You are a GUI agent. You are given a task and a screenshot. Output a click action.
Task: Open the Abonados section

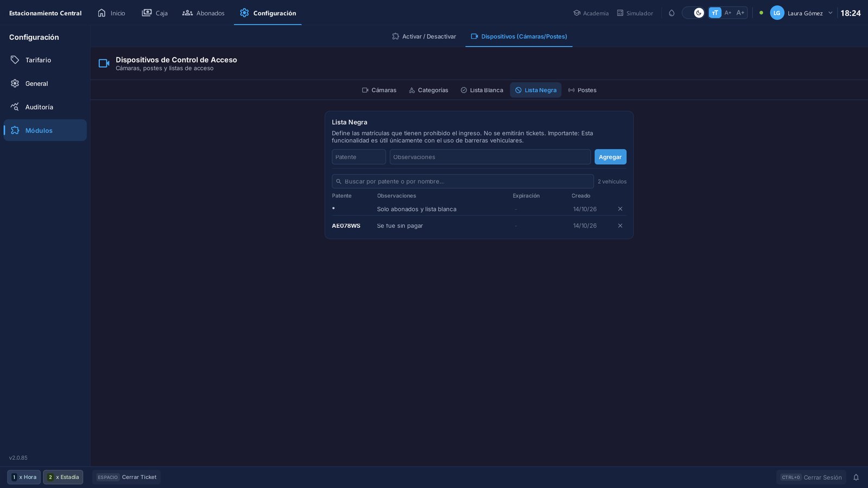click(203, 13)
